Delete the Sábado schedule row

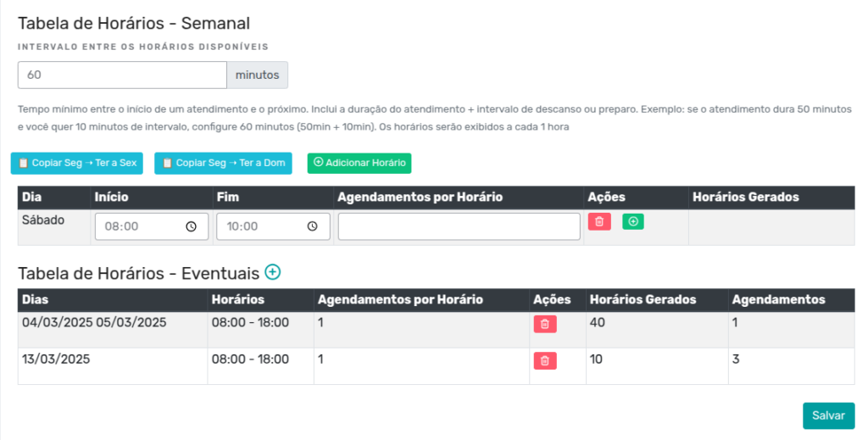click(x=599, y=221)
